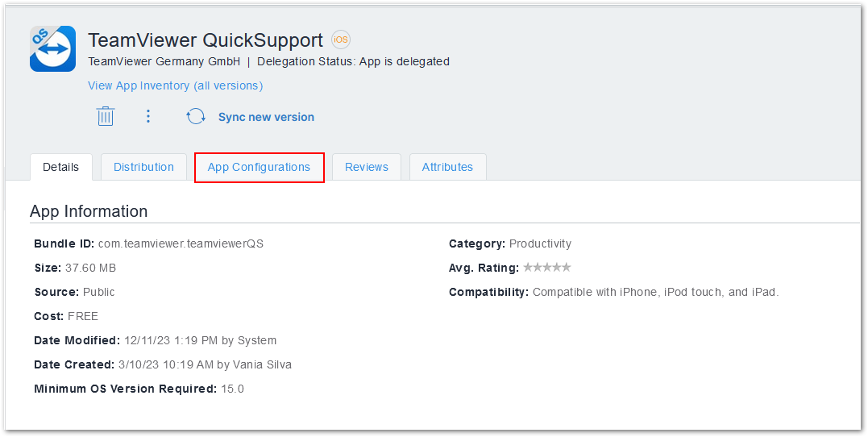Open the App Configurations tab
The image size is (868, 437).
(259, 167)
